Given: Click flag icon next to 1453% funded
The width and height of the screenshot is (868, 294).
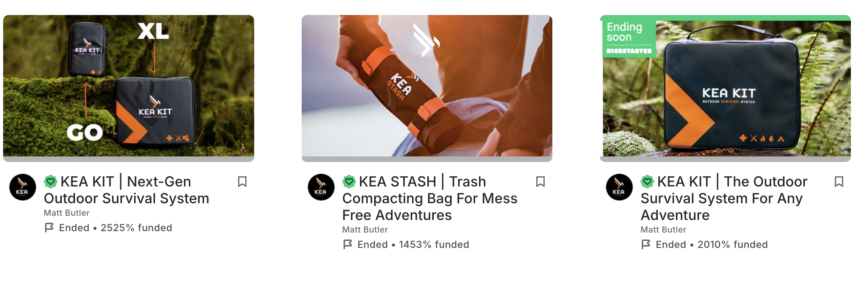Looking at the screenshot, I should 348,244.
